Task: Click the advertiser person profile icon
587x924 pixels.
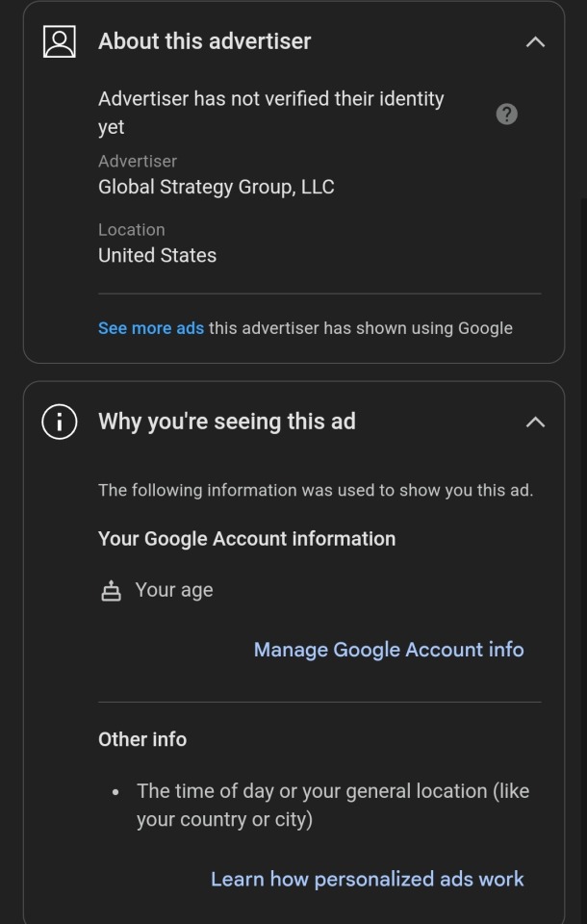Action: pos(60,41)
